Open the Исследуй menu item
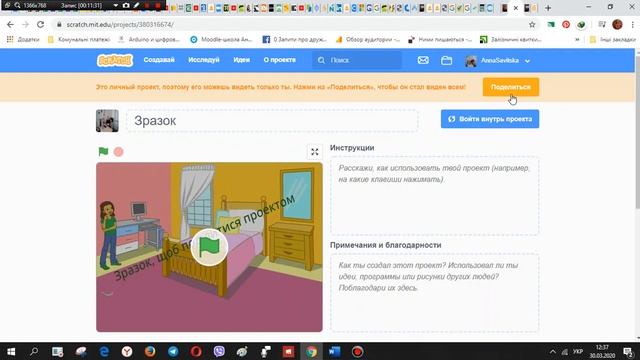Viewport: 640px width, 360px height. click(x=204, y=60)
